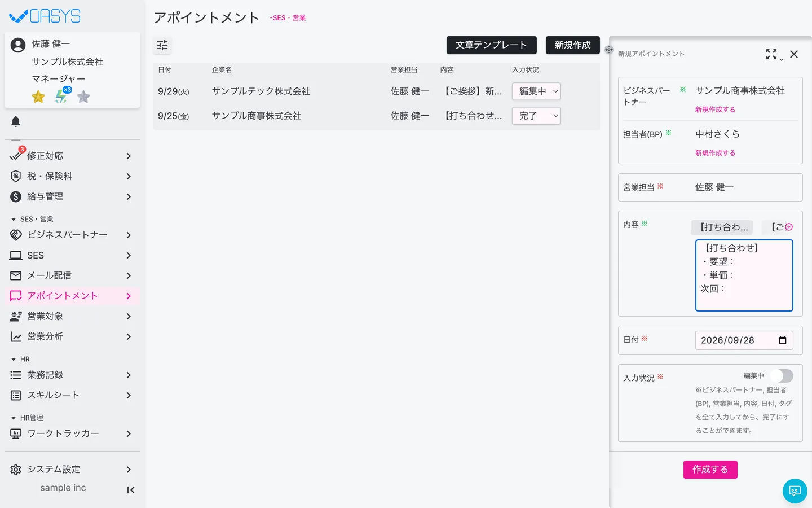Open the notification bell
This screenshot has width=812, height=508.
(x=16, y=121)
